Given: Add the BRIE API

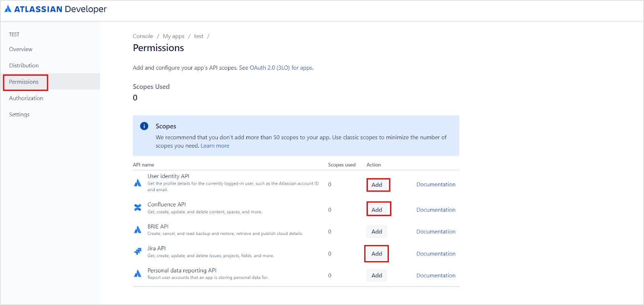Looking at the screenshot, I should pos(377,232).
